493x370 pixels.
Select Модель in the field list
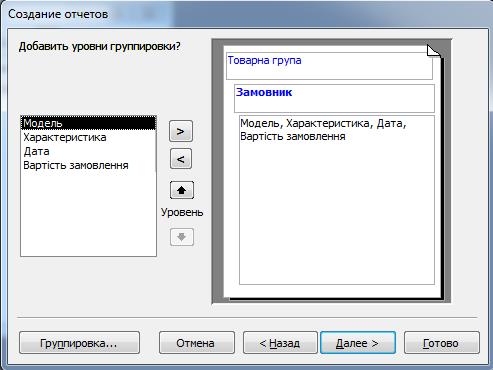click(88, 123)
